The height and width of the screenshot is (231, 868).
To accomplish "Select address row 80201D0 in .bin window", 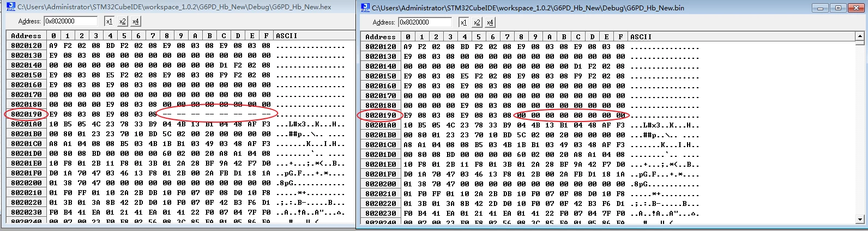I will (381, 154).
